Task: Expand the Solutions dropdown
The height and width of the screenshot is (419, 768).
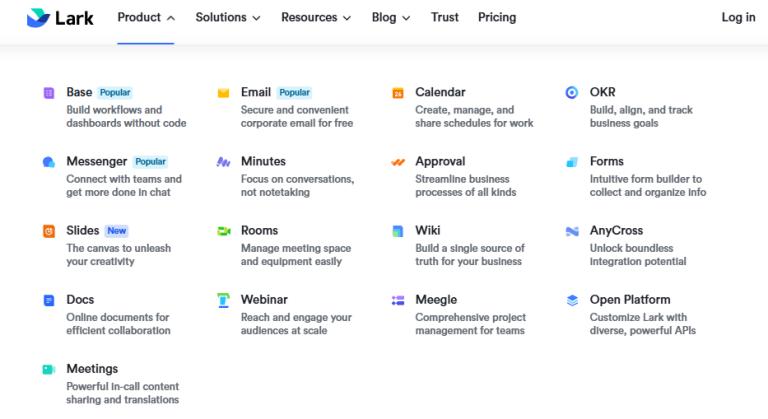Action: pos(228,17)
